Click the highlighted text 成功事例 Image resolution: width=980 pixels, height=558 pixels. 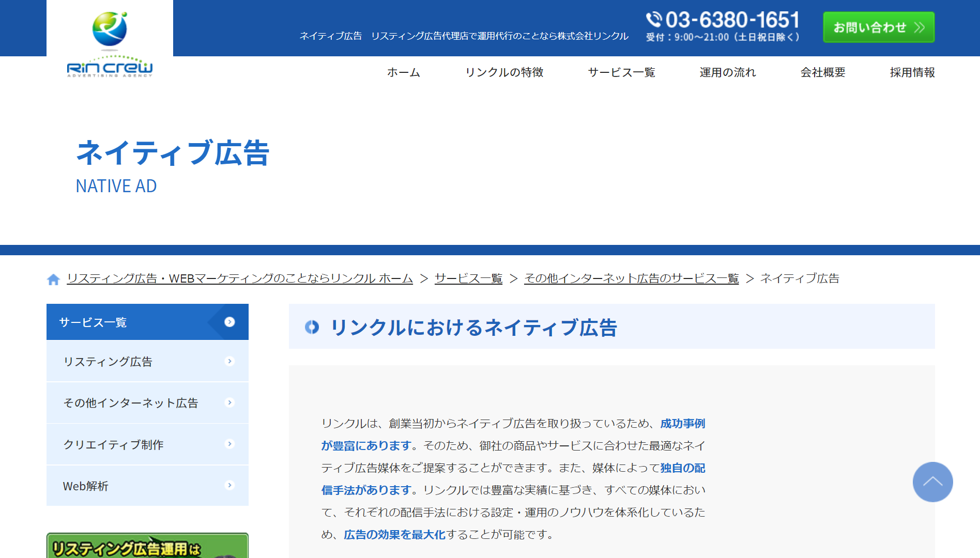coord(683,424)
